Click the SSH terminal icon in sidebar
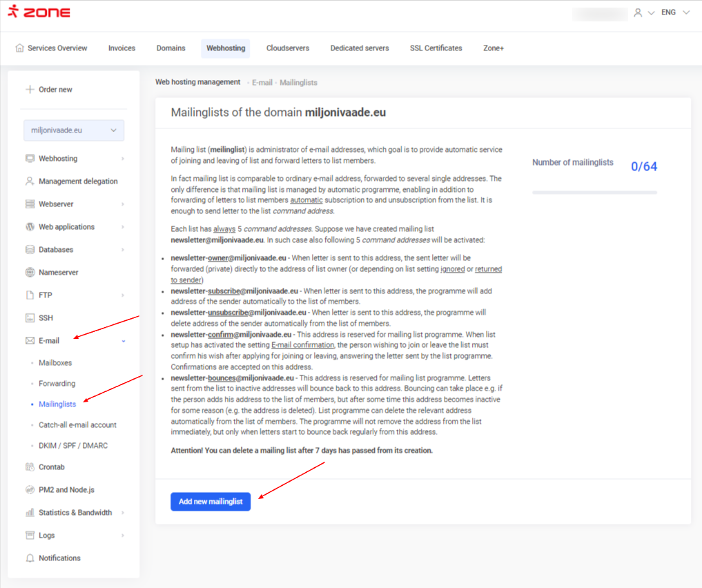 click(30, 318)
